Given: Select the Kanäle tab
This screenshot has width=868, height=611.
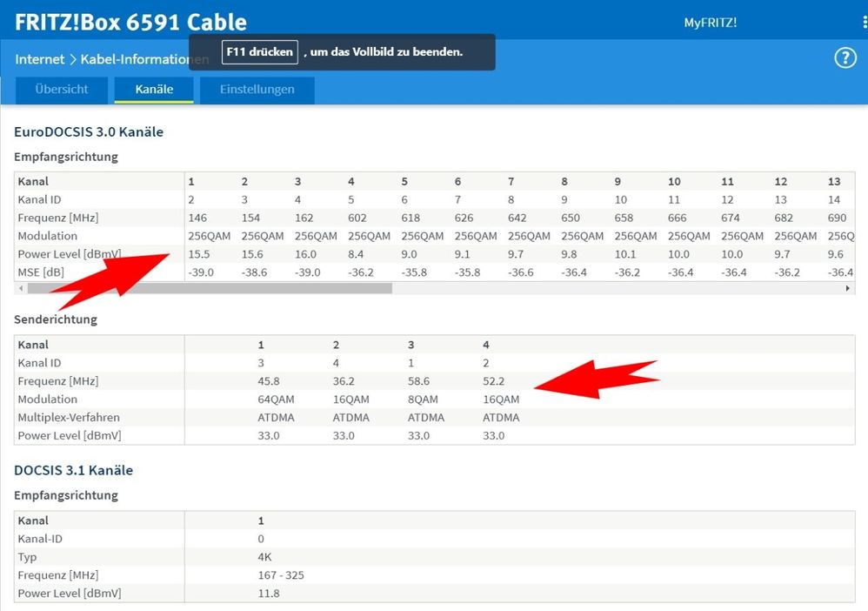Looking at the screenshot, I should pos(154,90).
